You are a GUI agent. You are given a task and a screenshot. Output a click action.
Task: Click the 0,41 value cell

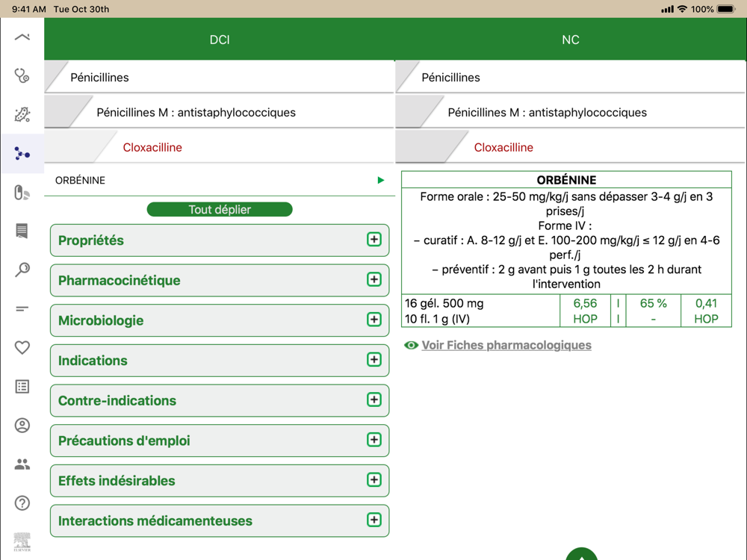(x=706, y=303)
